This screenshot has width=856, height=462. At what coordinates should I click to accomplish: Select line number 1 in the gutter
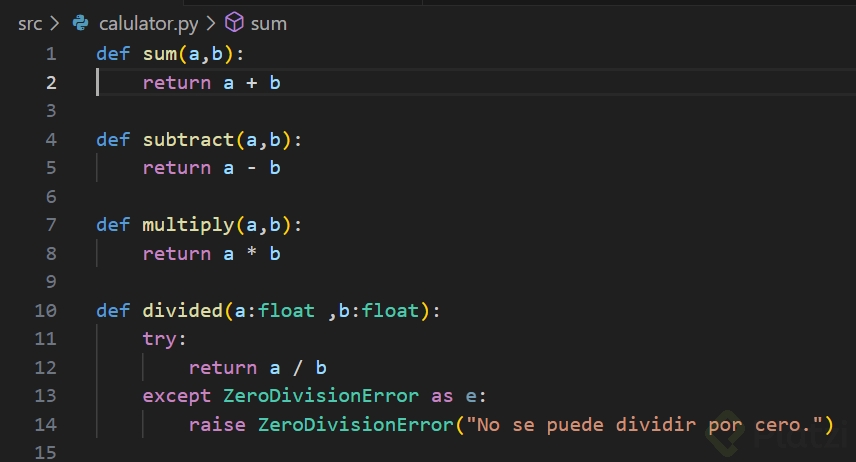[51, 54]
